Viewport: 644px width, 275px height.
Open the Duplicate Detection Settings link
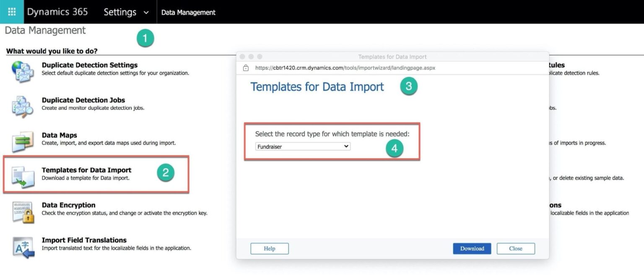pyautogui.click(x=90, y=65)
